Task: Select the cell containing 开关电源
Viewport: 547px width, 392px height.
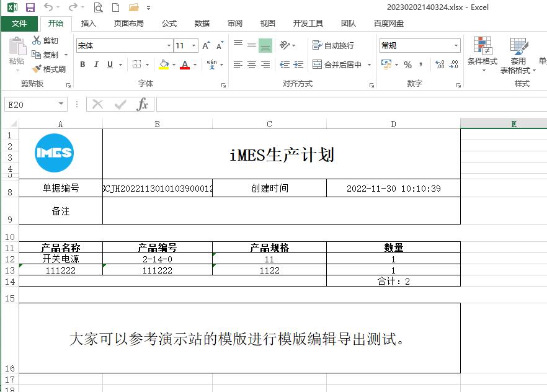Action: 61,259
